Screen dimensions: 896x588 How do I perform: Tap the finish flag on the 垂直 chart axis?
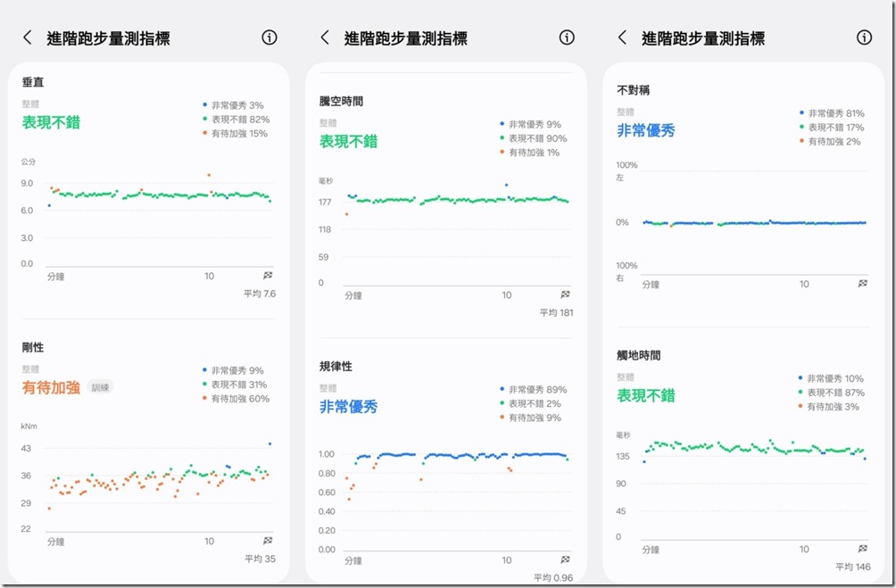[x=268, y=276]
